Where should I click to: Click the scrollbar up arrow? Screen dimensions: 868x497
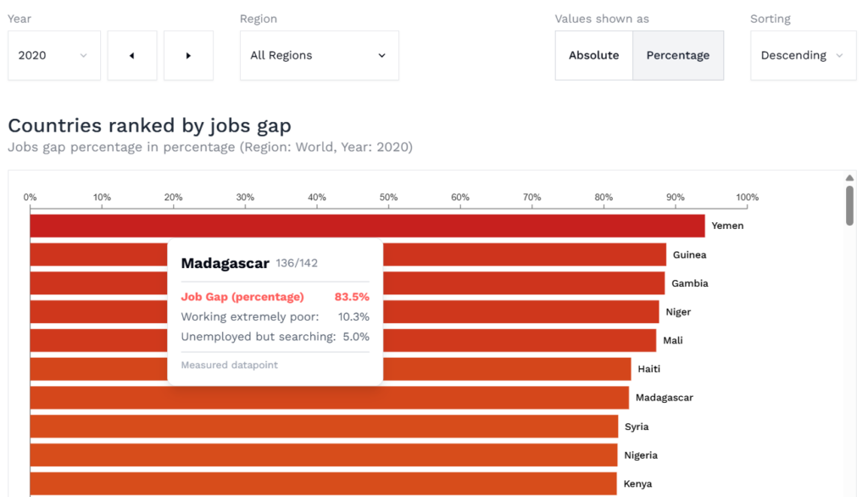point(849,178)
